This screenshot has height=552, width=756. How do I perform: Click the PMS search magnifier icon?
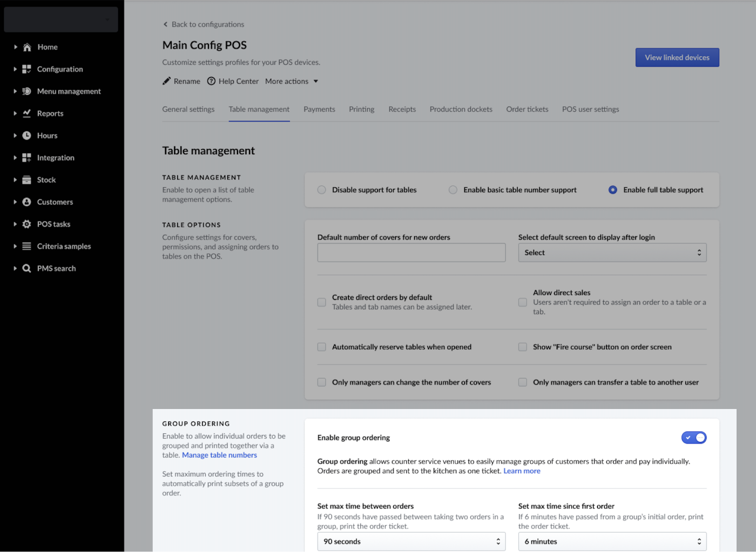(26, 268)
